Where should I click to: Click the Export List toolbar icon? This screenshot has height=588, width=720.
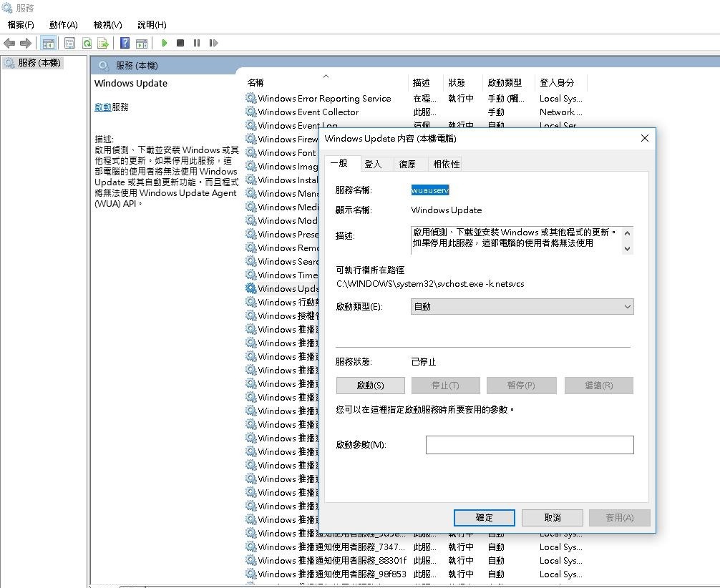[103, 43]
